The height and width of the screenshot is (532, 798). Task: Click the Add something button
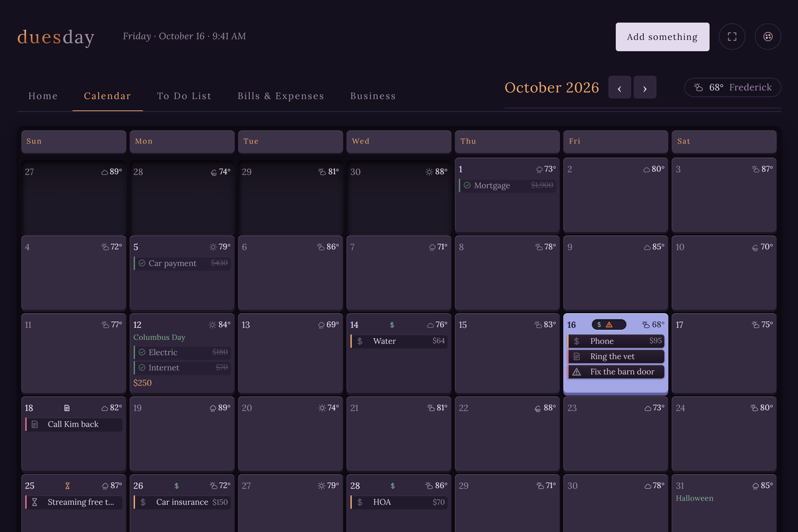pos(662,37)
